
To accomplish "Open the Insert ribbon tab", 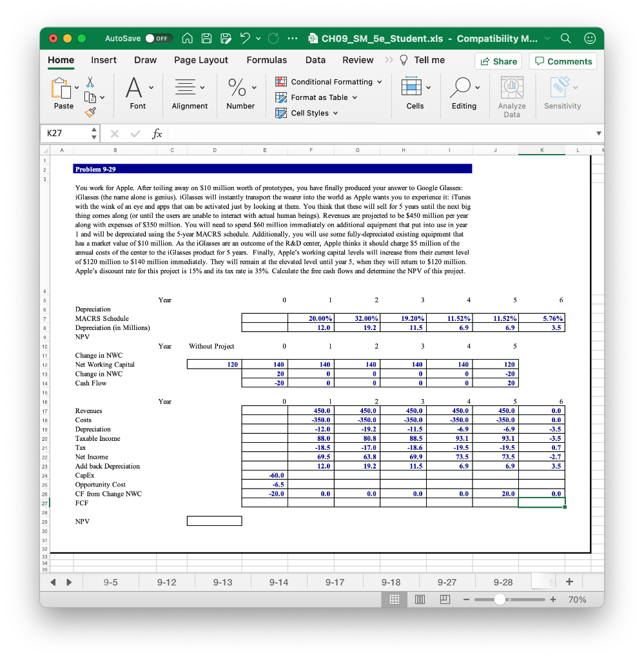I will tap(104, 60).
